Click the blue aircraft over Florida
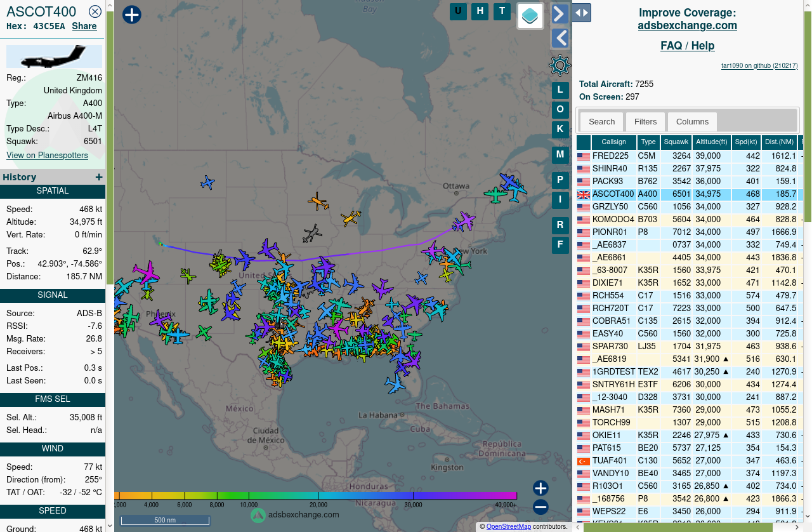 (x=395, y=383)
